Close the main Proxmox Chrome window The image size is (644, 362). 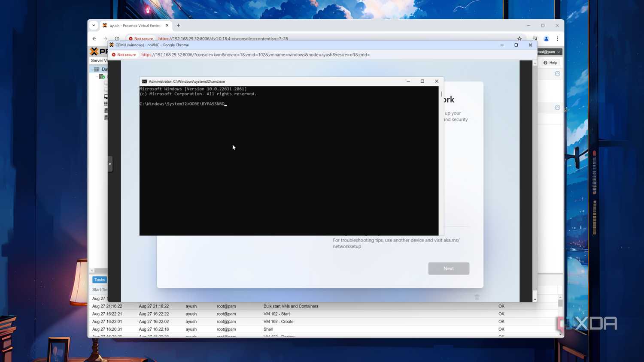(x=557, y=26)
